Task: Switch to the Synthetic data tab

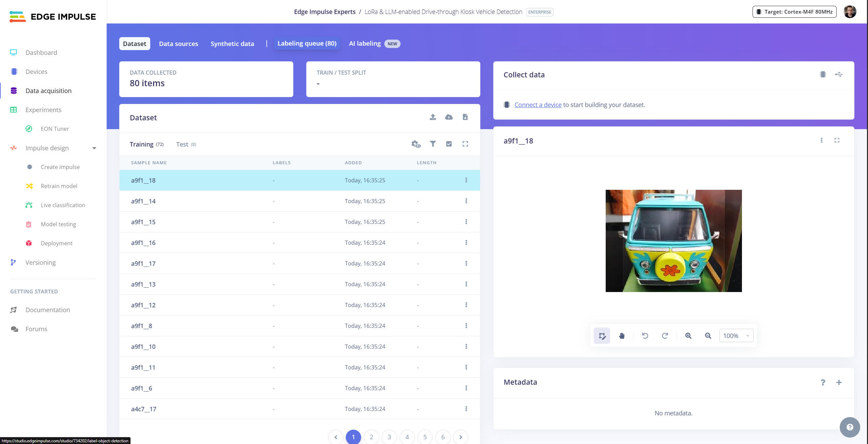Action: (232, 44)
